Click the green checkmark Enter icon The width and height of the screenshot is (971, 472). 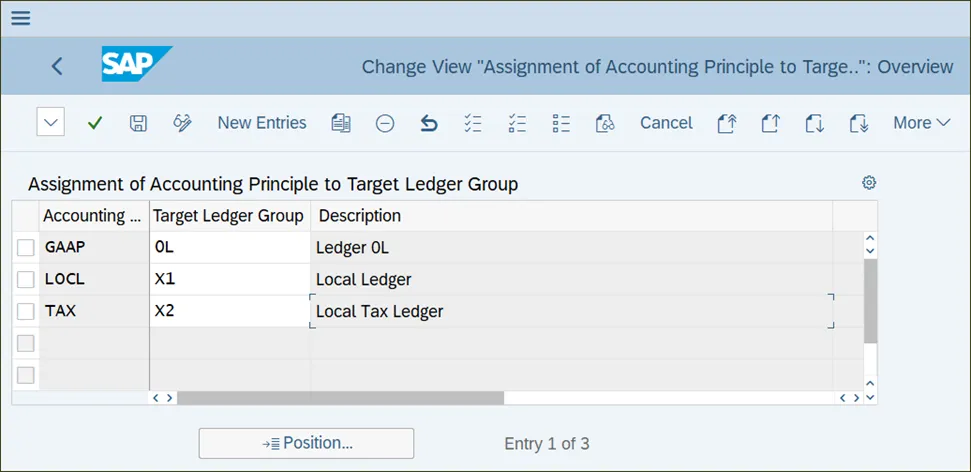click(95, 123)
